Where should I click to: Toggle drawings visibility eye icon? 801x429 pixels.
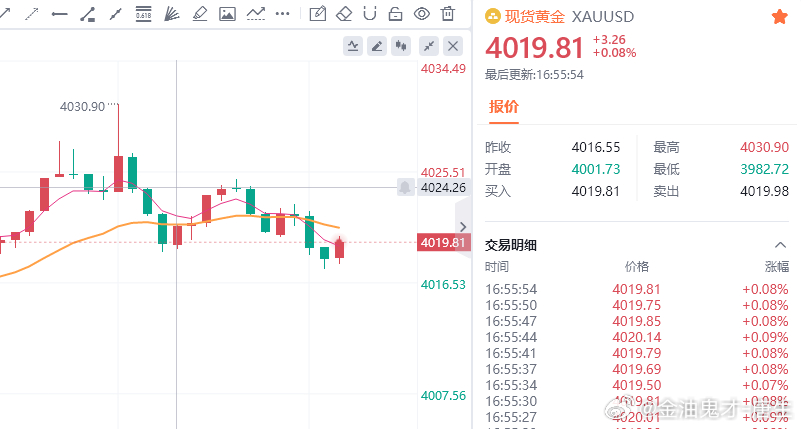point(422,14)
